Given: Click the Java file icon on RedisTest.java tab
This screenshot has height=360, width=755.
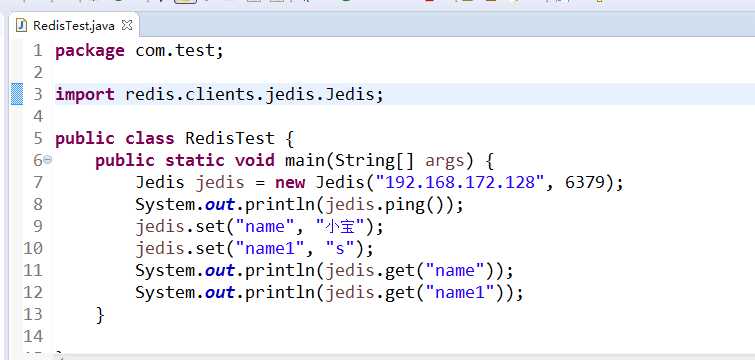Looking at the screenshot, I should point(21,26).
